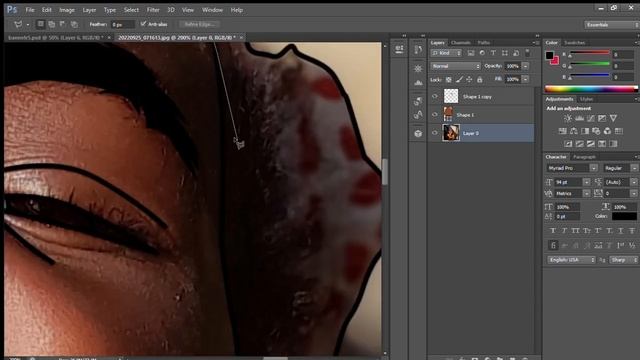Pick a color from the spectrum ramp
Image resolution: width=640 pixels, height=360 pixels.
591,89
